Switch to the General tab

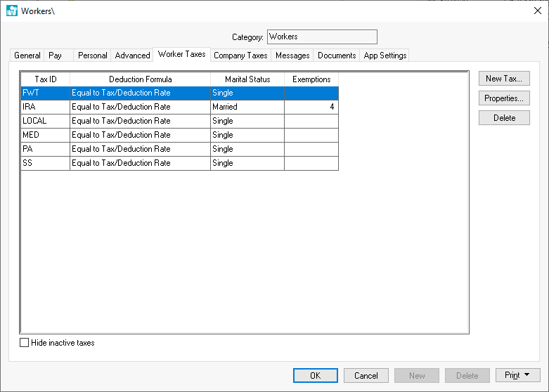click(x=27, y=55)
